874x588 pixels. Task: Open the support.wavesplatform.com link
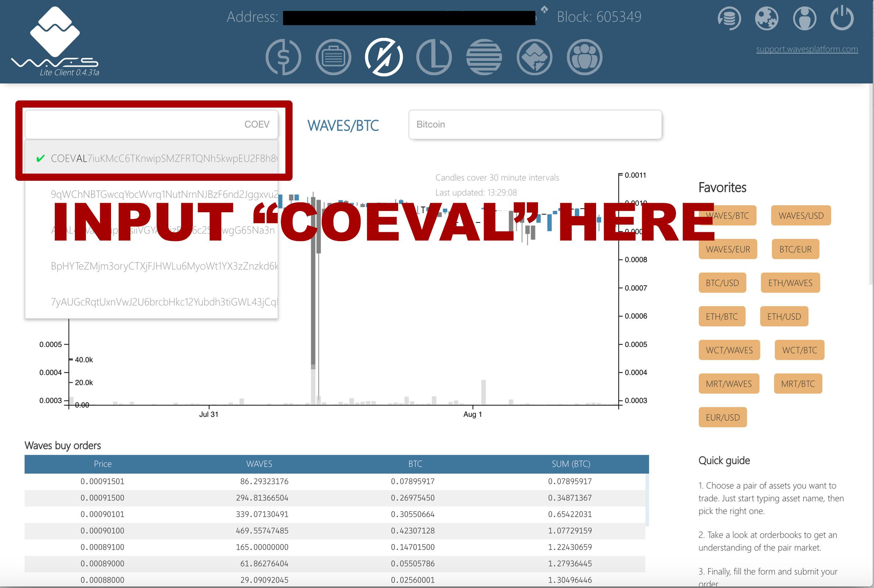pos(807,49)
